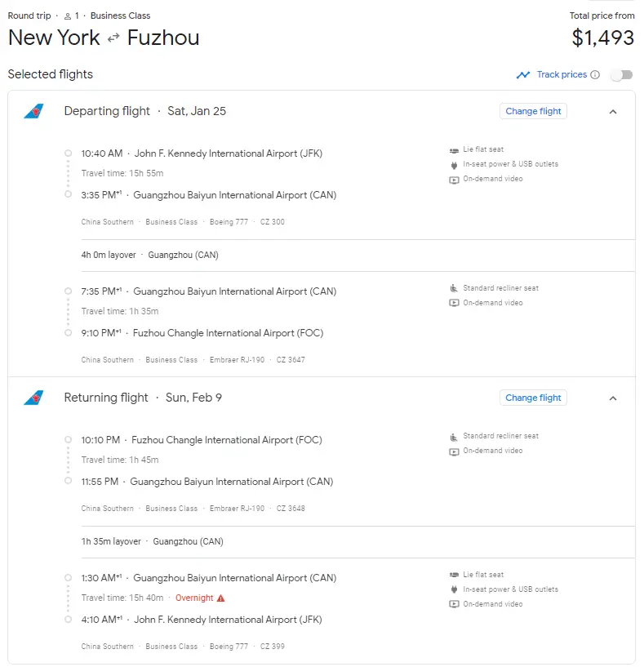
Task: Toggle the Track prices switch
Action: tap(621, 75)
